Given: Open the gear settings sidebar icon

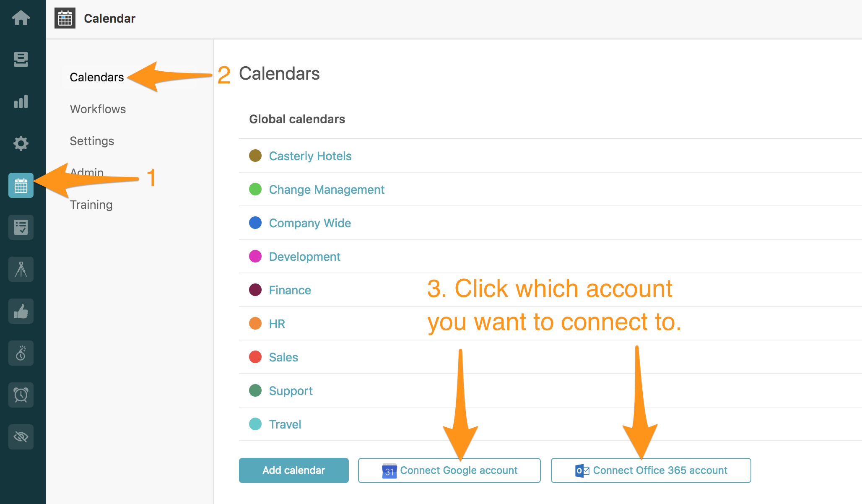Looking at the screenshot, I should pos(21,143).
